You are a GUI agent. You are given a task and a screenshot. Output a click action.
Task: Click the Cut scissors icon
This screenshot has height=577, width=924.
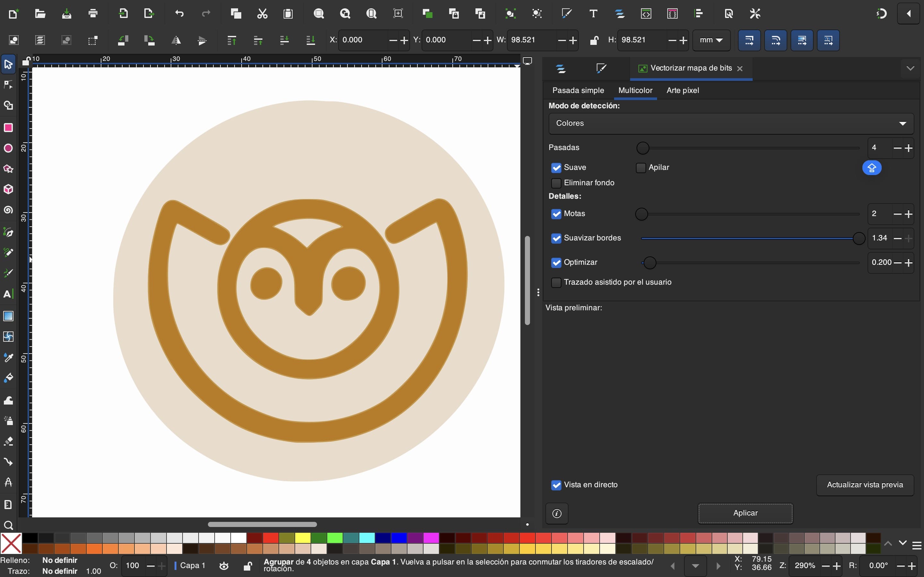point(262,14)
